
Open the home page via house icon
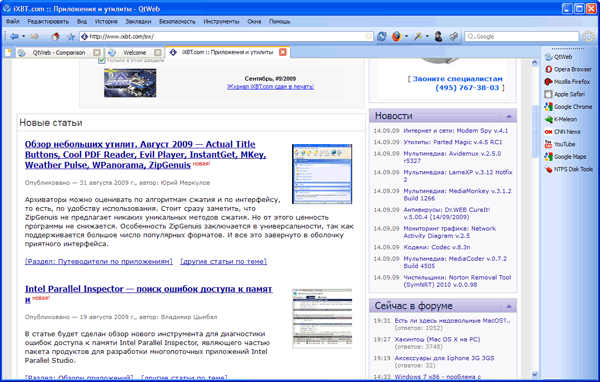(56, 36)
